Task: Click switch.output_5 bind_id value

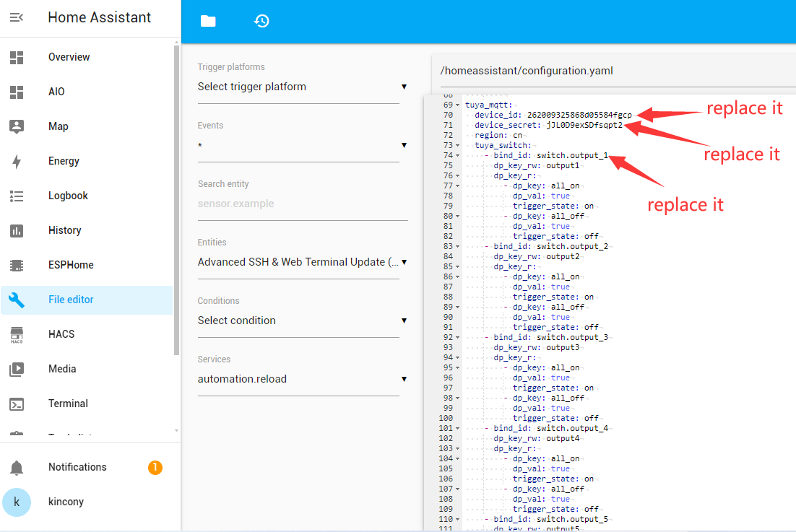Action: [x=572, y=519]
